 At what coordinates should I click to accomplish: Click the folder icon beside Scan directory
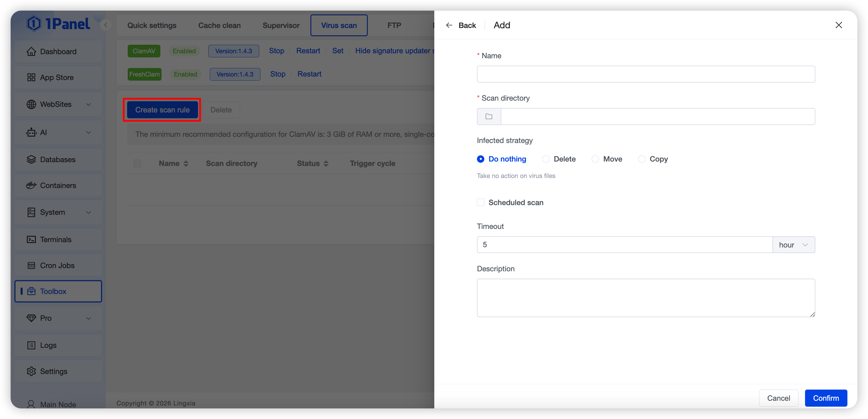[x=489, y=117]
